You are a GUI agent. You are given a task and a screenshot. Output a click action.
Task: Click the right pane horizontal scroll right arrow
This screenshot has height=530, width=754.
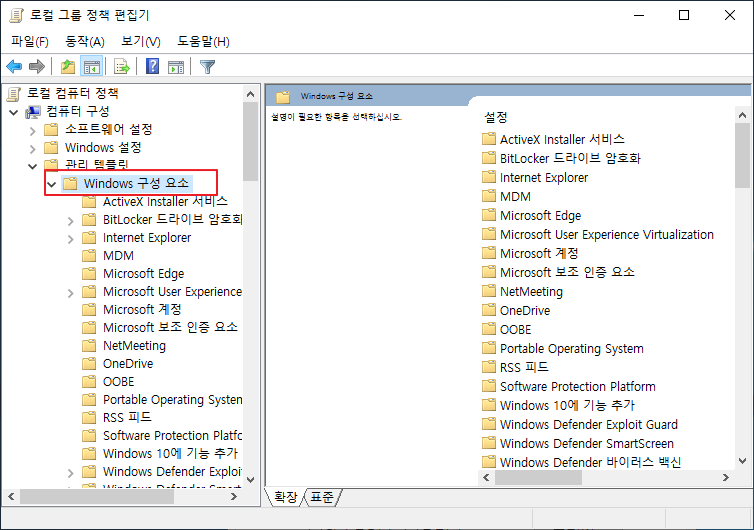click(x=726, y=478)
